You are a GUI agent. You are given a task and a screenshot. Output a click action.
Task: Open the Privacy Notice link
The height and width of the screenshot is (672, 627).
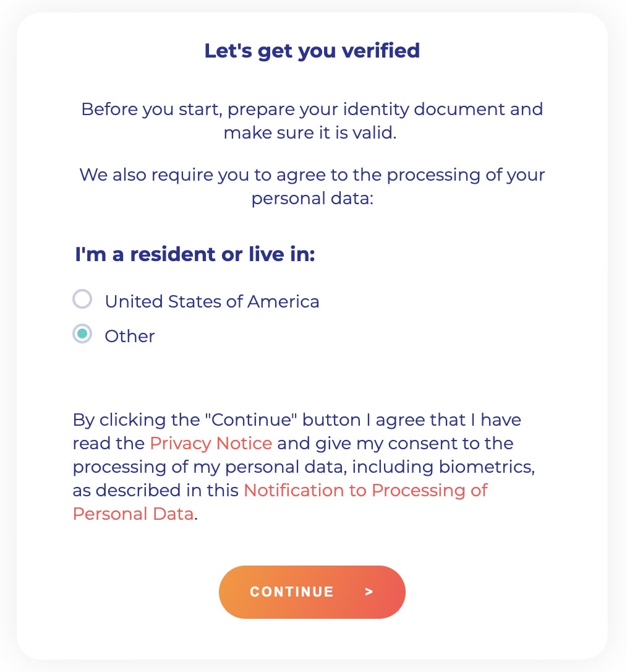pos(211,444)
